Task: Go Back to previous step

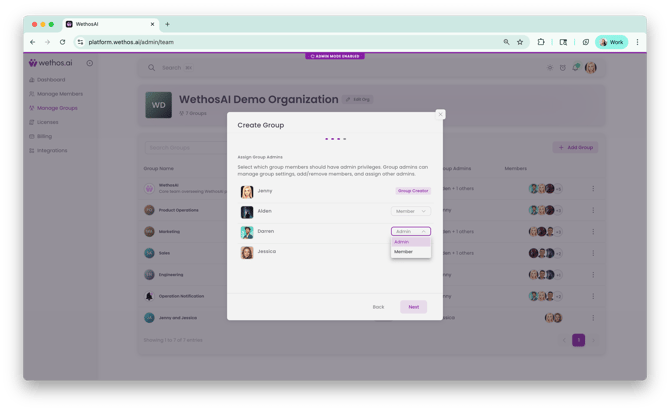Action: click(x=378, y=307)
